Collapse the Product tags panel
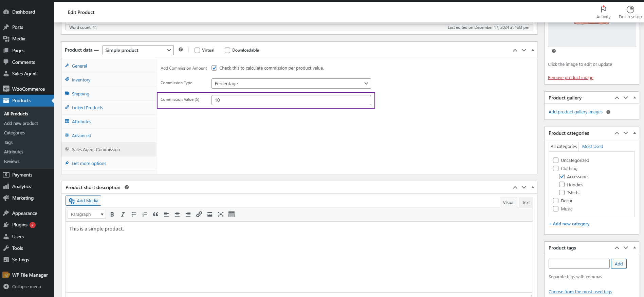The image size is (644, 297). (x=634, y=248)
